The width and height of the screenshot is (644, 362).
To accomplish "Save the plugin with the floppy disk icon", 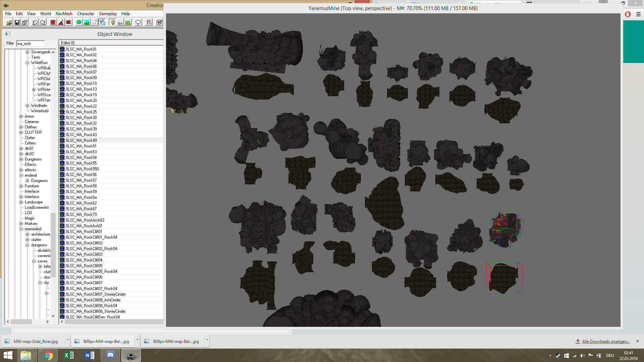I will tap(17, 22).
